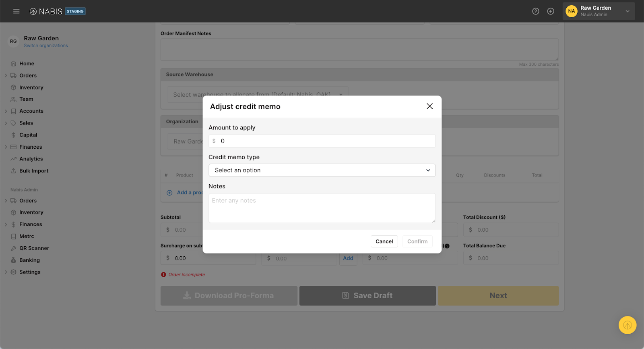The width and height of the screenshot is (644, 349).
Task: Go to Analytics in the sidebar
Action: (x=31, y=159)
